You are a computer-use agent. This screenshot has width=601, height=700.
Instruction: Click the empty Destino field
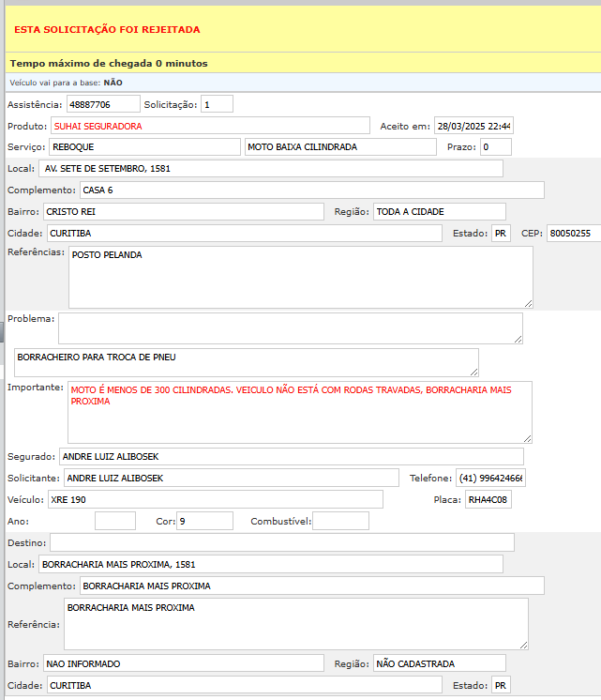point(281,542)
